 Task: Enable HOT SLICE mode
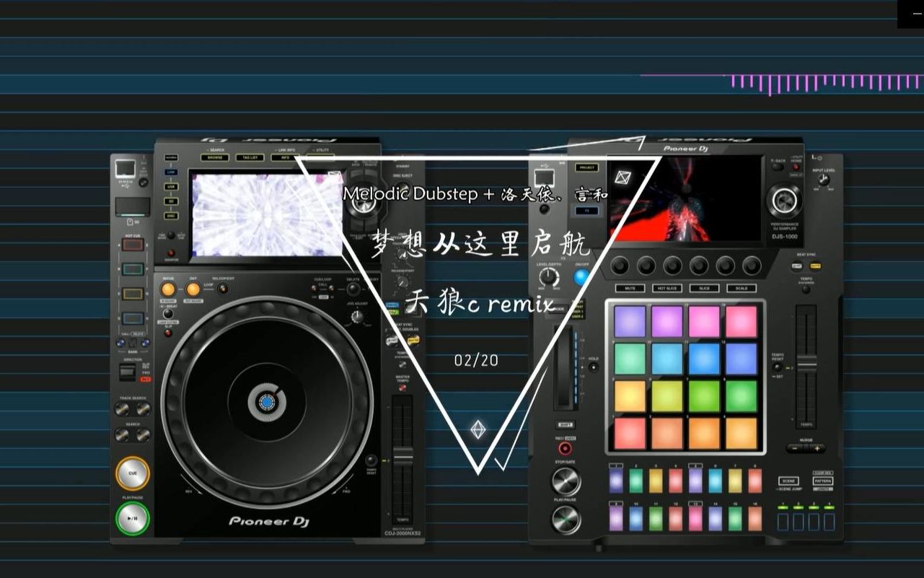pyautogui.click(x=667, y=288)
